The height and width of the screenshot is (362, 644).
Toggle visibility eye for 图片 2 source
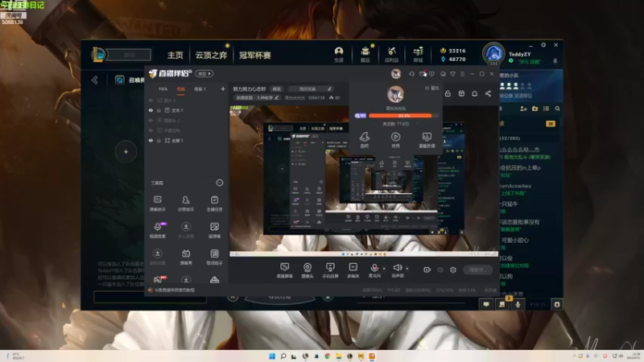pos(151,100)
